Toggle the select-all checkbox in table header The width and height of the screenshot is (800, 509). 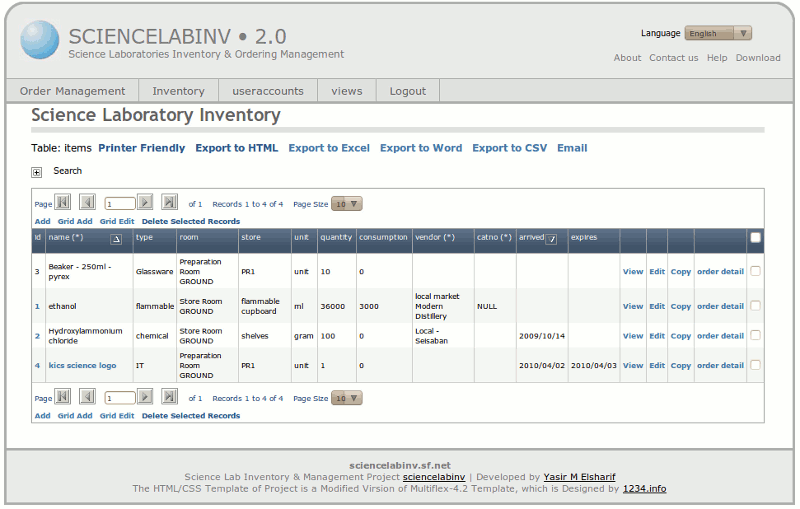point(756,238)
